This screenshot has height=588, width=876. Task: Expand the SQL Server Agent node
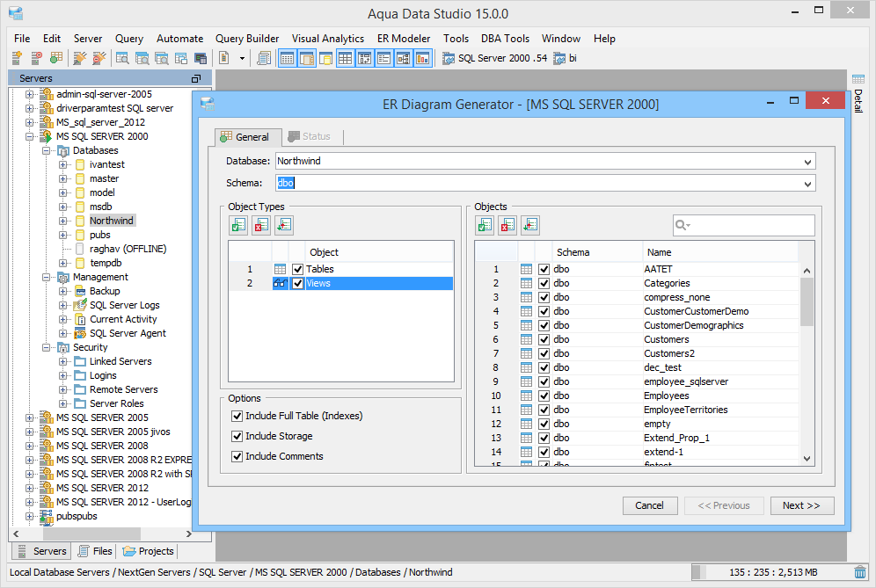coord(63,333)
